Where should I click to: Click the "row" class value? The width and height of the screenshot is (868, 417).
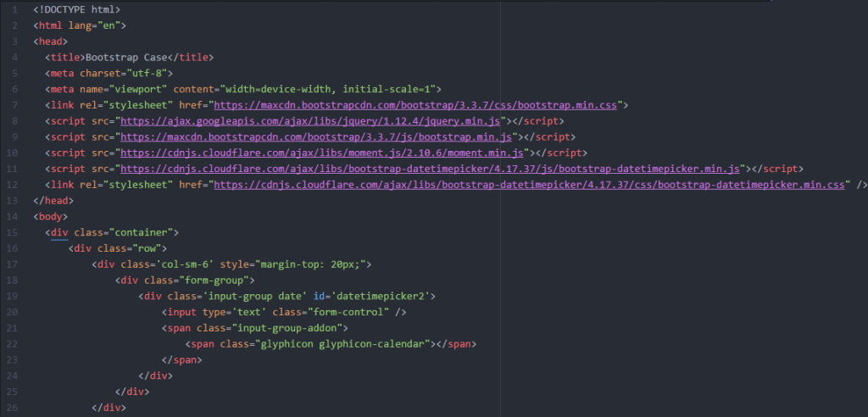(x=147, y=248)
